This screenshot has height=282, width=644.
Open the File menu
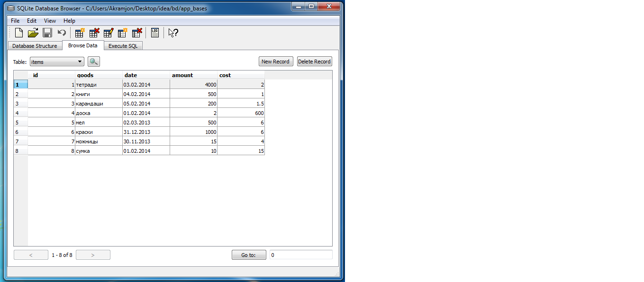[15, 21]
